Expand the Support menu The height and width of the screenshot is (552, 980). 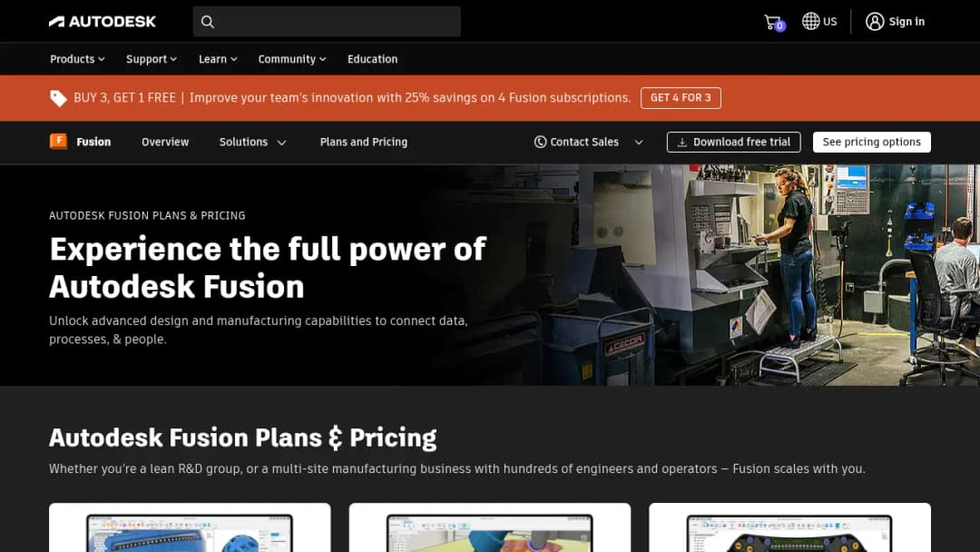pos(152,59)
